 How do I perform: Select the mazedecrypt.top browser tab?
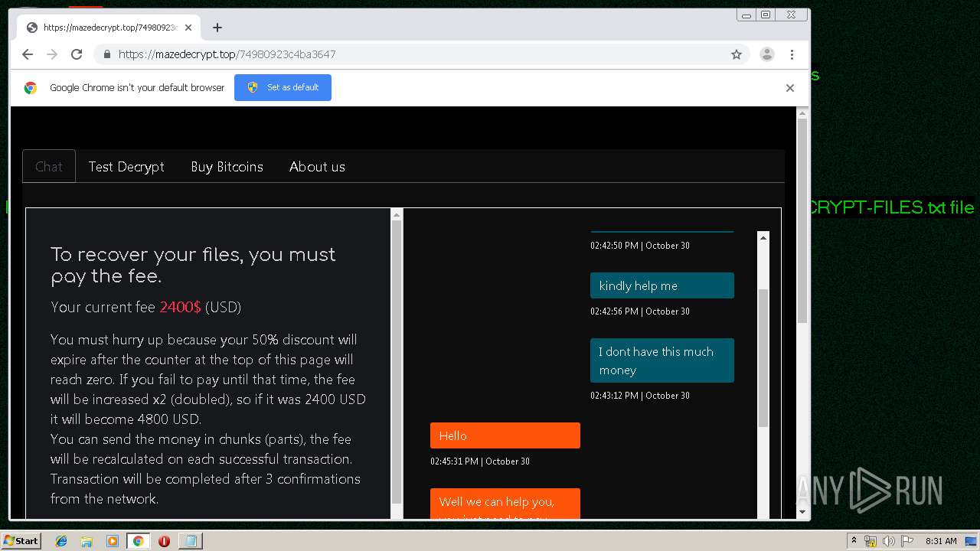click(x=109, y=28)
